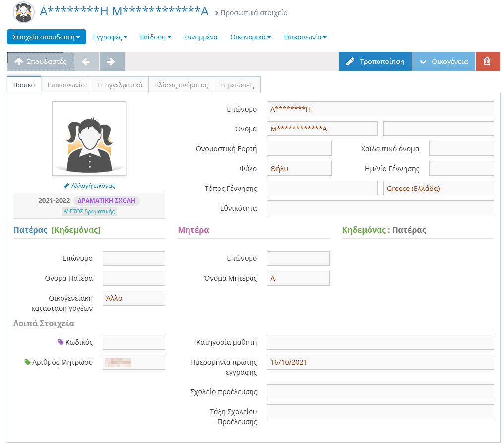Click the Ημ/νία Γέννησης input field
The width and height of the screenshot is (504, 444).
click(x=461, y=168)
